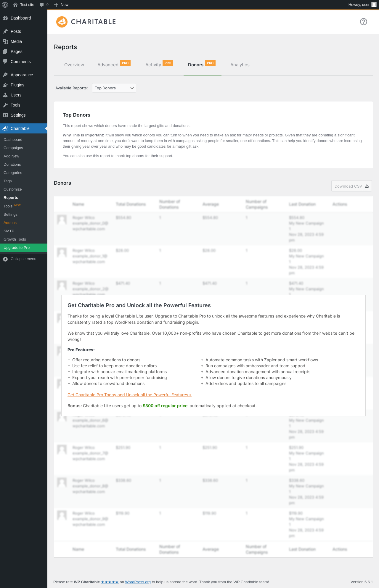
Task: Click the Settings icon in main sidebar
Action: tap(5, 115)
